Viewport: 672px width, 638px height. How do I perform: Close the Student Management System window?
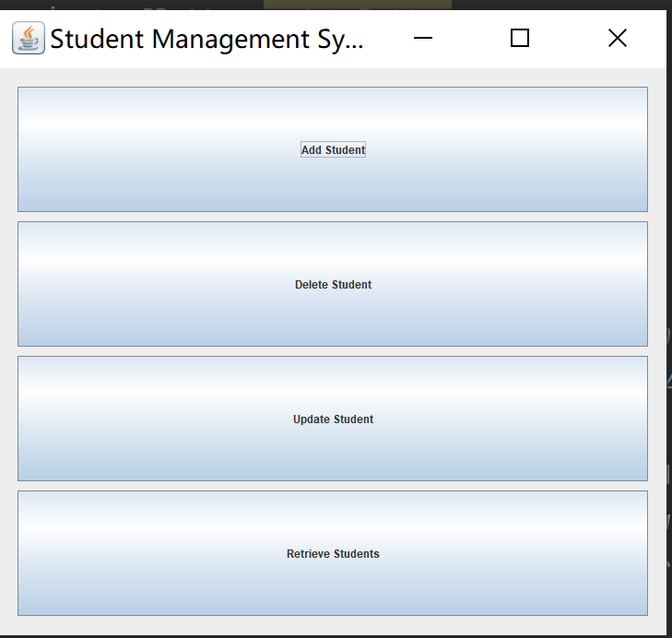pyautogui.click(x=618, y=38)
